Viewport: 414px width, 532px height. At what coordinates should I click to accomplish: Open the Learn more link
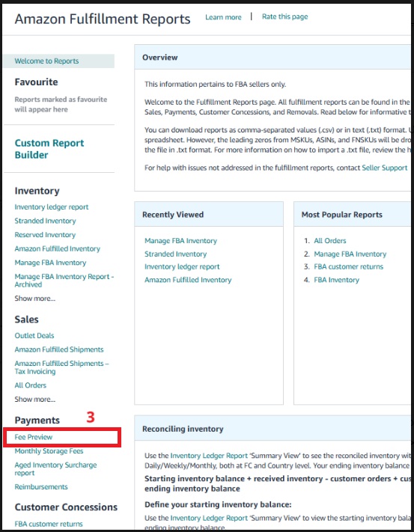[223, 17]
